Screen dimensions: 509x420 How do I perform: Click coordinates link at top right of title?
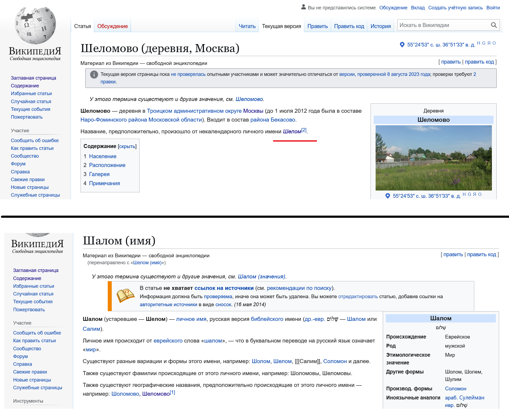441,45
